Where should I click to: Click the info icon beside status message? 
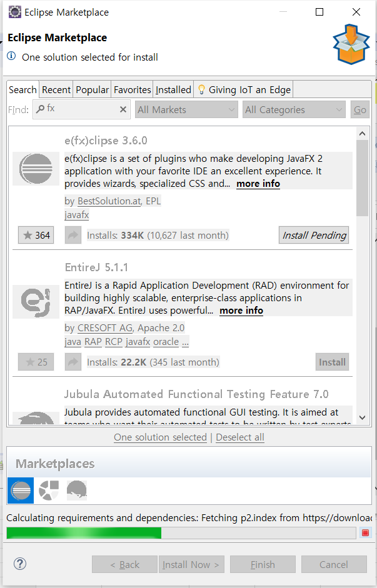pos(12,56)
